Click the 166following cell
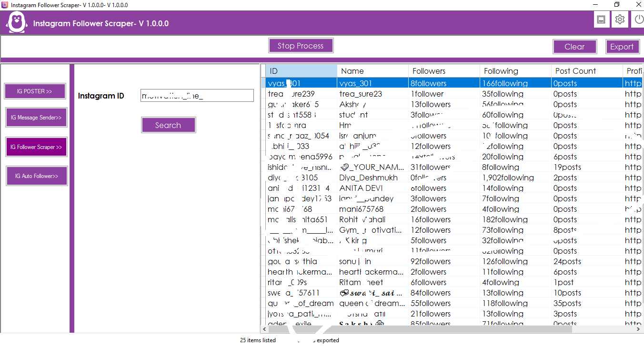This screenshot has width=644, height=346. (515, 83)
